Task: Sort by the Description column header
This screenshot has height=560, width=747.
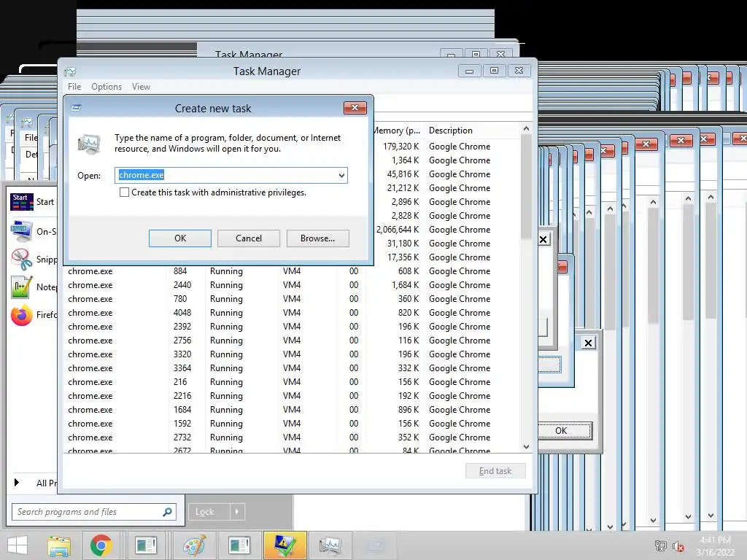Action: [451, 131]
